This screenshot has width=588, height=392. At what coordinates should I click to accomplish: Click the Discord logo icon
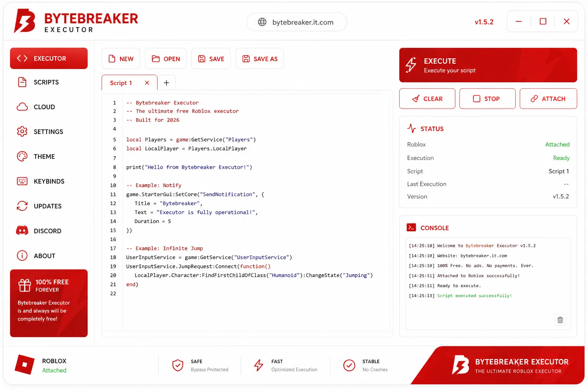[22, 230]
